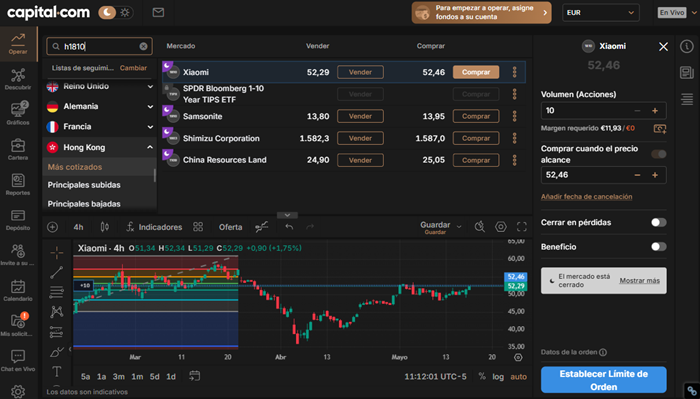700x399 pixels.
Task: Open Xiaomi row options menu
Action: click(514, 72)
